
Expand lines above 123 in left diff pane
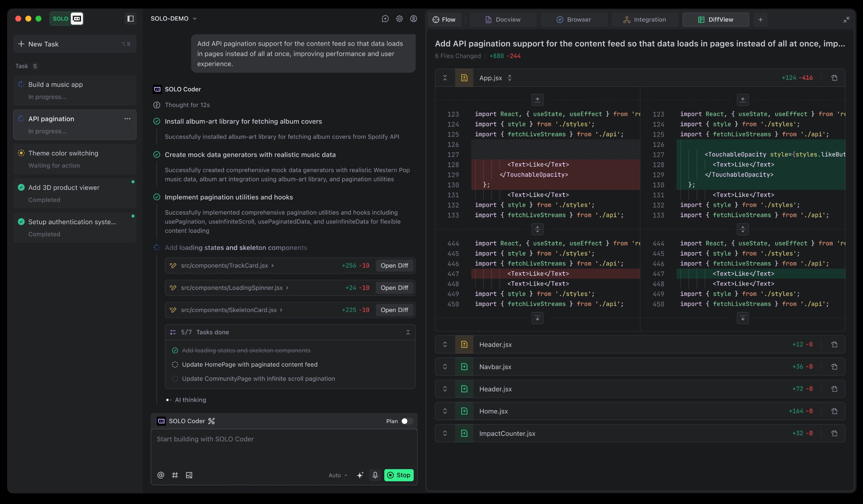538,100
